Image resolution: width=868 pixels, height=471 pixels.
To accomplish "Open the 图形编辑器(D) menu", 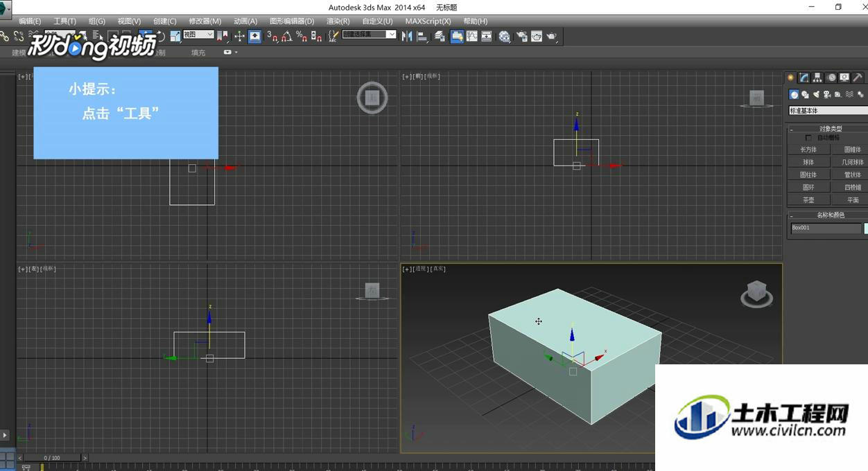I will click(x=291, y=21).
